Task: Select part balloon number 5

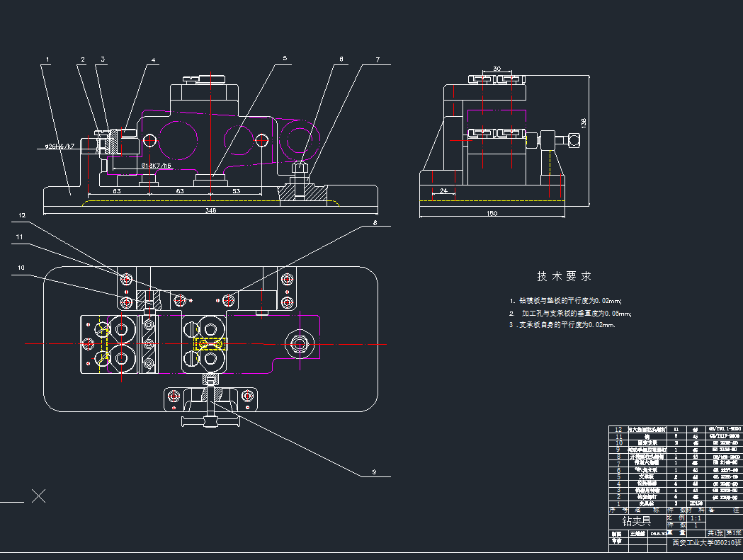Action: [x=285, y=59]
